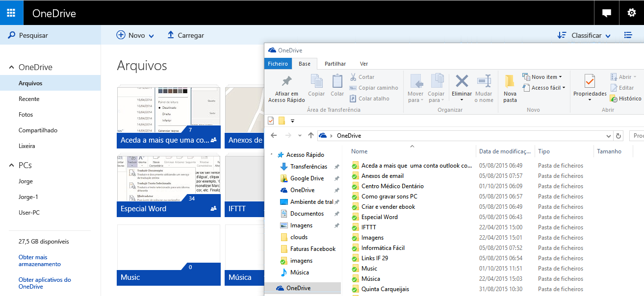The width and height of the screenshot is (644, 296).
Task: Open the address bar history dropdown arrow
Action: coord(610,136)
